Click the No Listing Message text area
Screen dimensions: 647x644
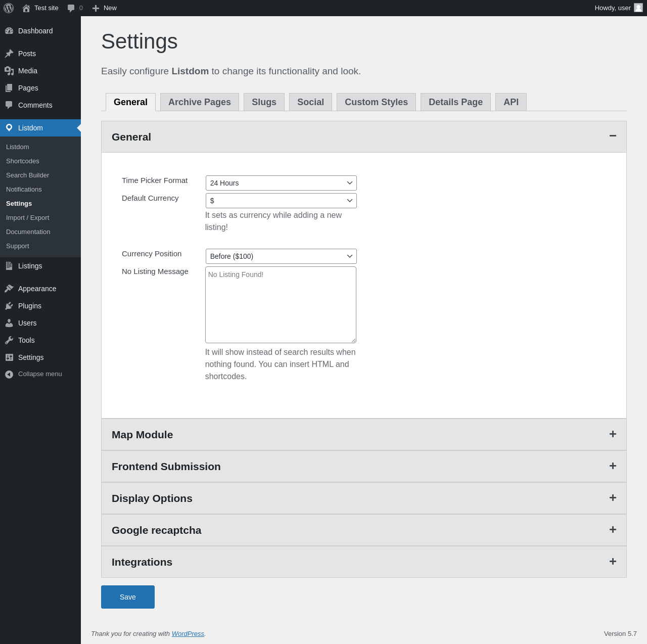(x=281, y=305)
